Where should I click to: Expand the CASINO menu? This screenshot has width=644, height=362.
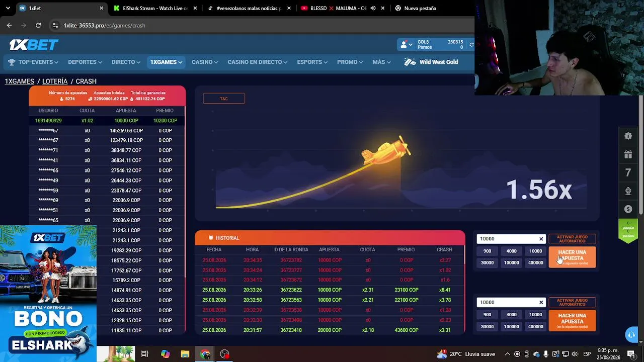coord(205,62)
